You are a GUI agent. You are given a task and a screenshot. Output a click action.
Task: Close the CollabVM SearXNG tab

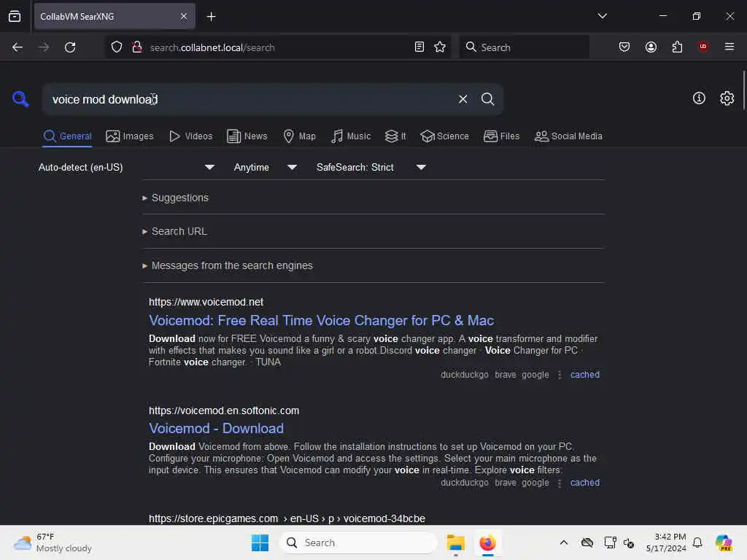184,16
